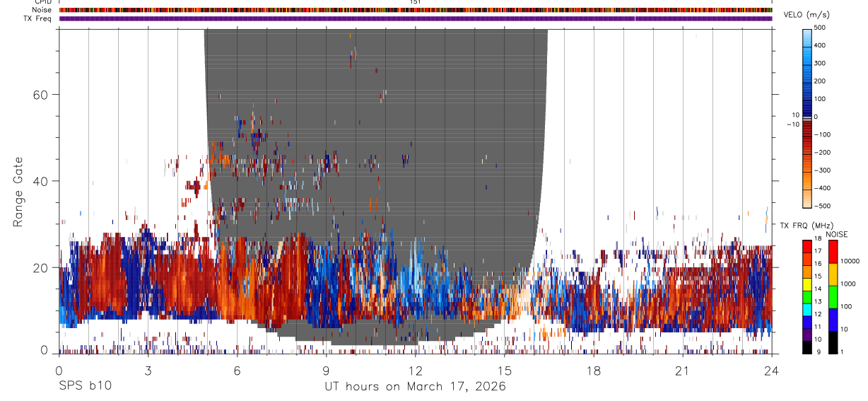Click the x-axis tick label 18

[x=593, y=371]
